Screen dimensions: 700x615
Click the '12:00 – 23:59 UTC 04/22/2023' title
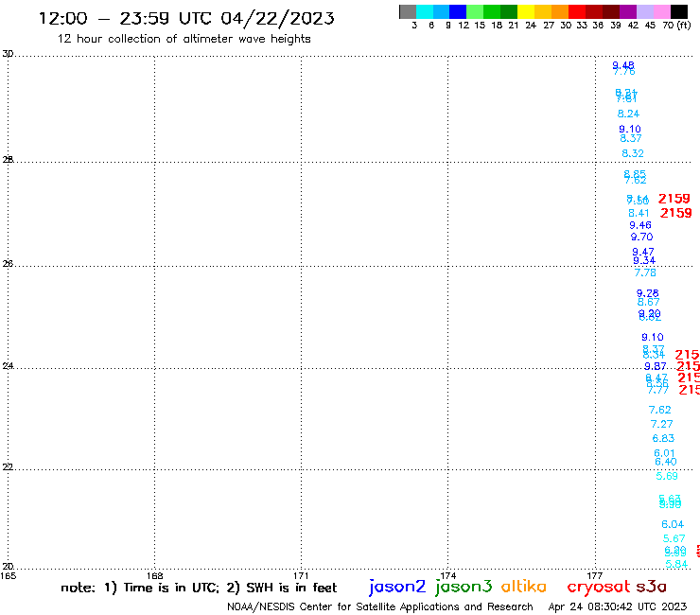coord(186,19)
